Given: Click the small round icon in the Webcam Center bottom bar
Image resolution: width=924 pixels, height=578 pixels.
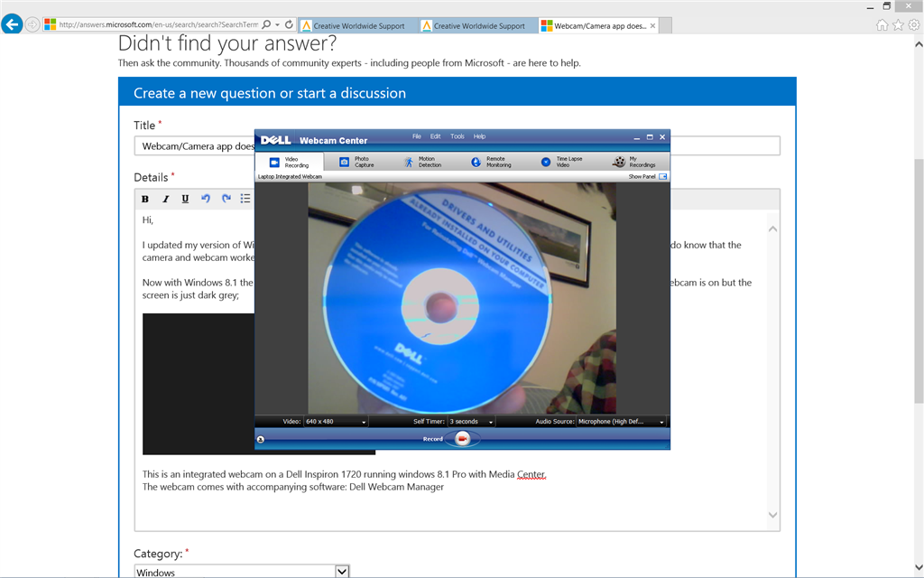Looking at the screenshot, I should pos(261,439).
